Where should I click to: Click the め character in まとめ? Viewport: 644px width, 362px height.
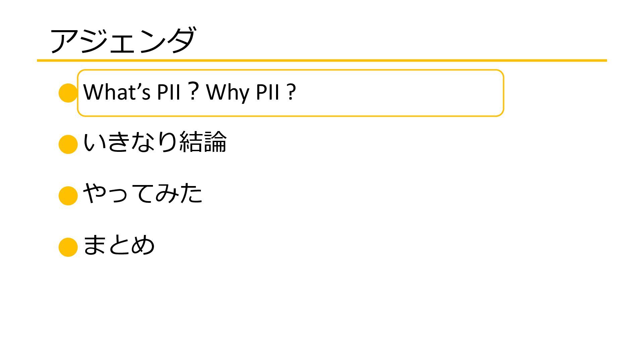[143, 245]
